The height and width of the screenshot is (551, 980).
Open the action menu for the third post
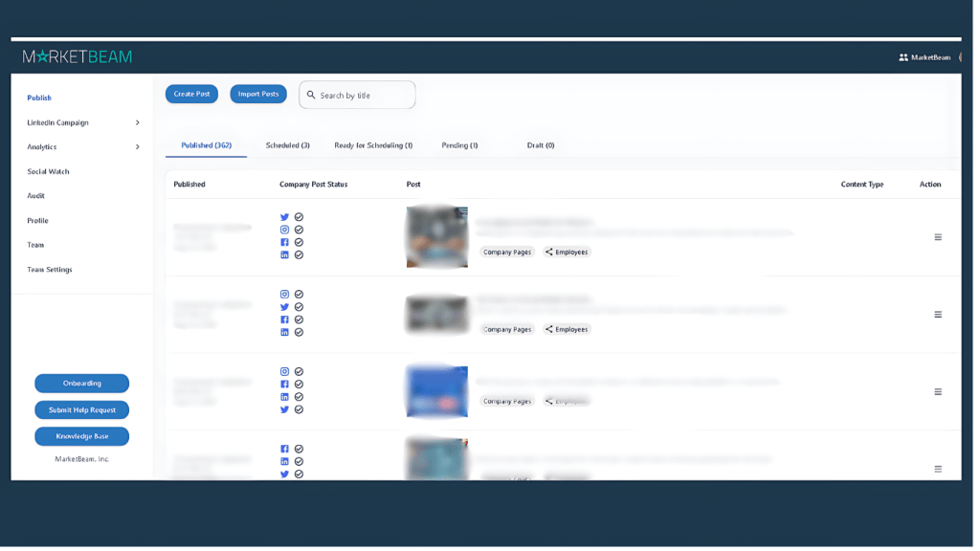[938, 390]
